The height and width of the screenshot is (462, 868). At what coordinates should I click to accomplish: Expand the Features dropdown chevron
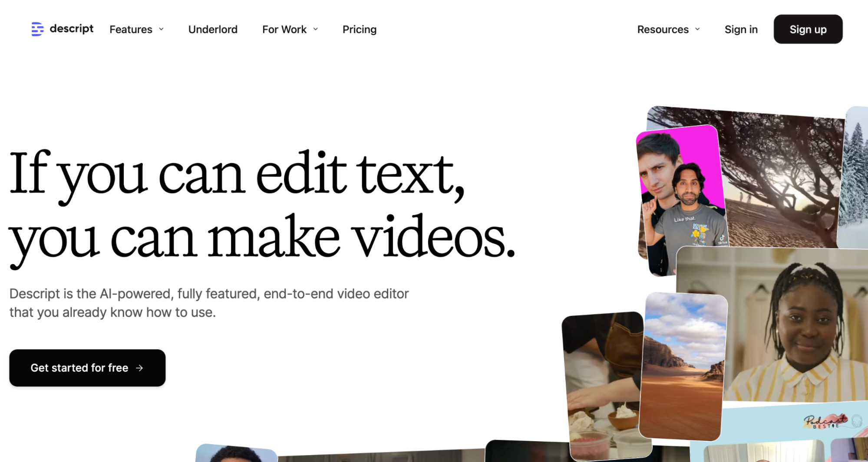[161, 29]
